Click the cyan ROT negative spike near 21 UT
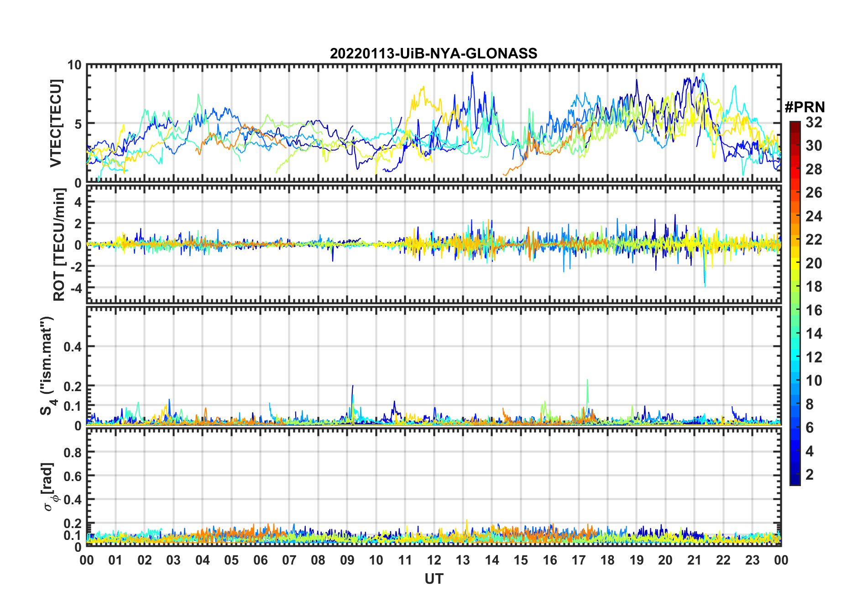This screenshot has width=868, height=607. click(x=705, y=285)
